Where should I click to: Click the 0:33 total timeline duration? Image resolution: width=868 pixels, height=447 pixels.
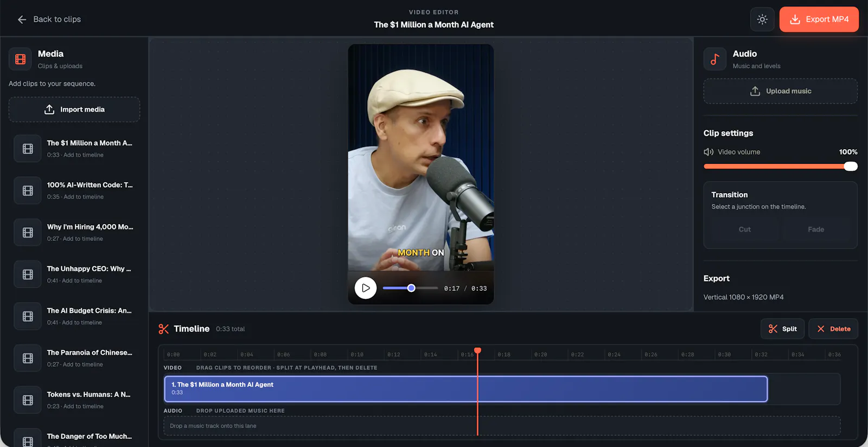(x=231, y=329)
